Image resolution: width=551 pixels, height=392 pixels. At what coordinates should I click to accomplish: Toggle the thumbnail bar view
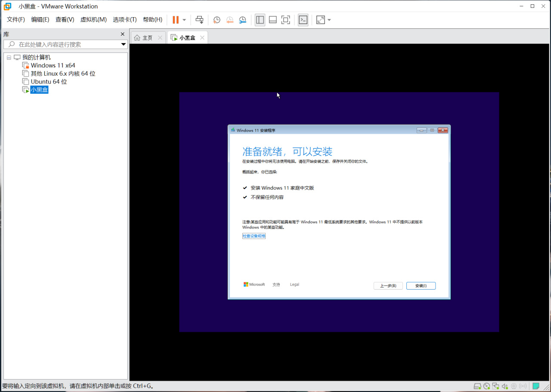[272, 20]
